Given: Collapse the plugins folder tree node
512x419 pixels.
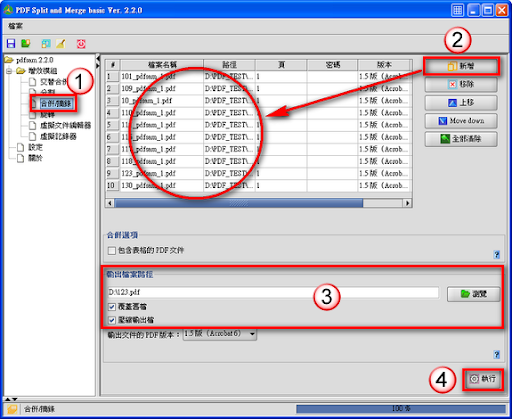Looking at the screenshot, I should [9, 71].
